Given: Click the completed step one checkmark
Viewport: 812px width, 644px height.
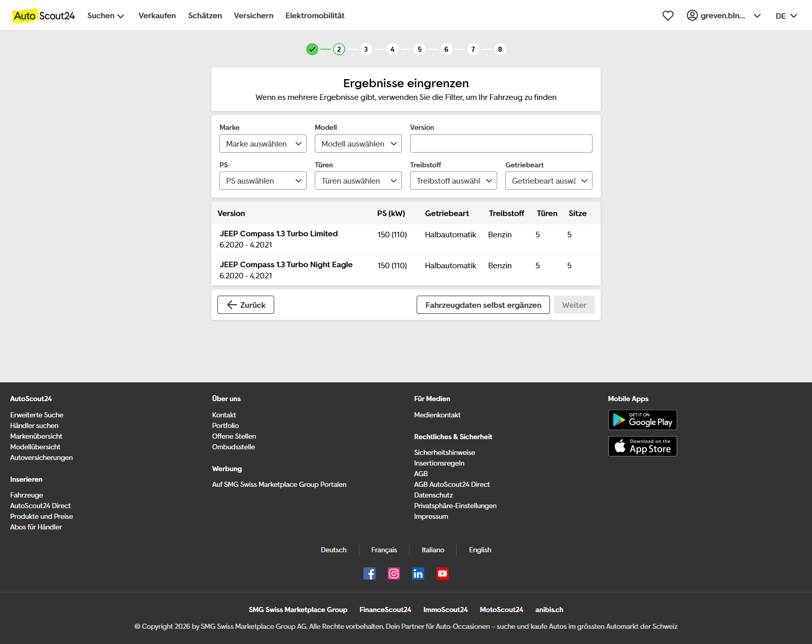Looking at the screenshot, I should click(312, 49).
